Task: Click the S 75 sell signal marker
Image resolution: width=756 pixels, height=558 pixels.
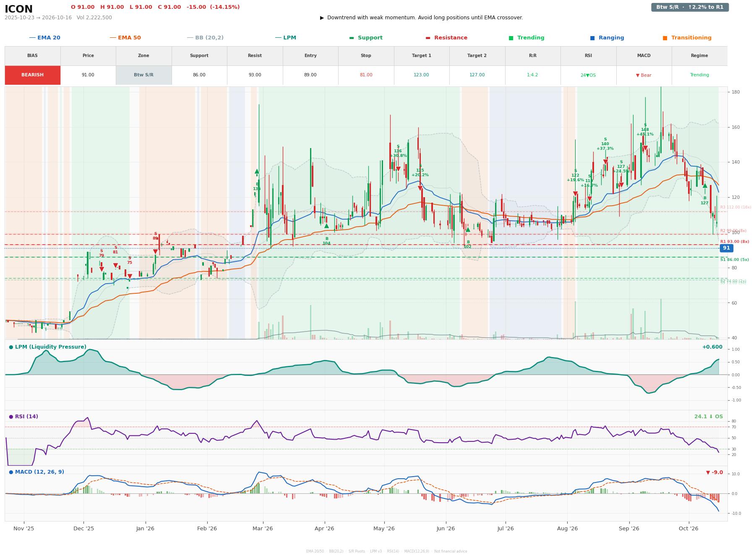Action: click(130, 276)
